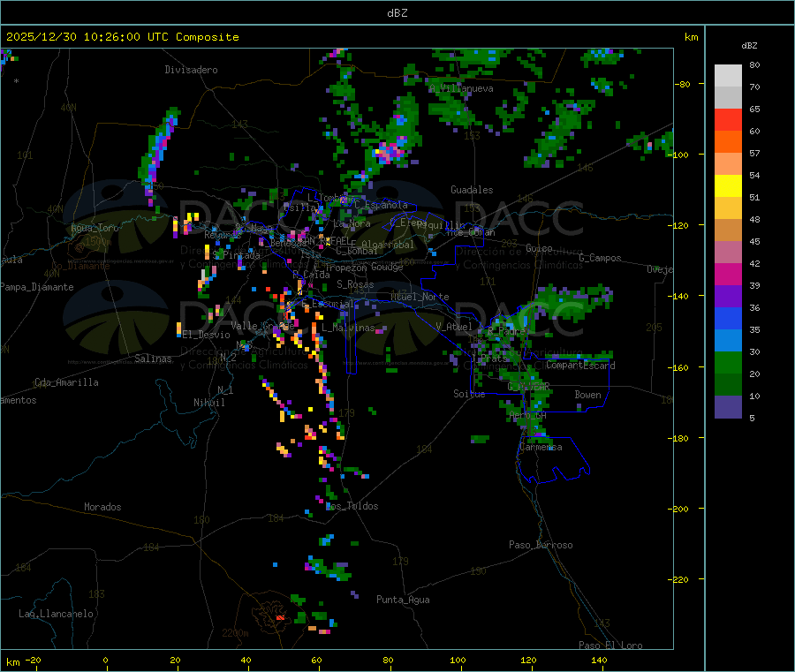Click the purple 36 dBZ legend swatch
Image resolution: width=795 pixels, height=672 pixels.
pos(728,297)
